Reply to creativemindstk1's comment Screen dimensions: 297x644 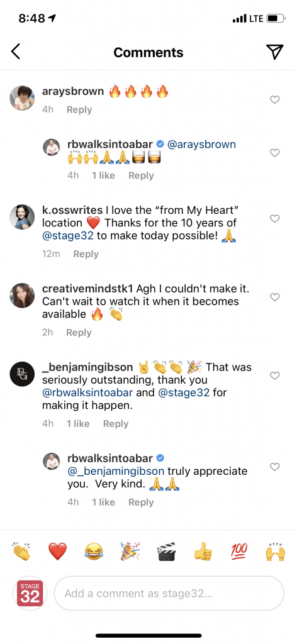point(79,332)
